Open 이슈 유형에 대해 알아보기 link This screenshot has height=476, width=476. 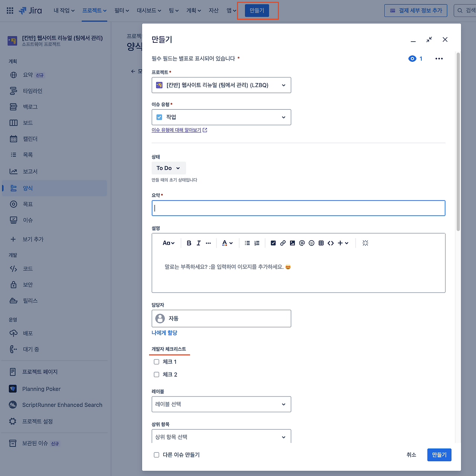[x=179, y=130]
